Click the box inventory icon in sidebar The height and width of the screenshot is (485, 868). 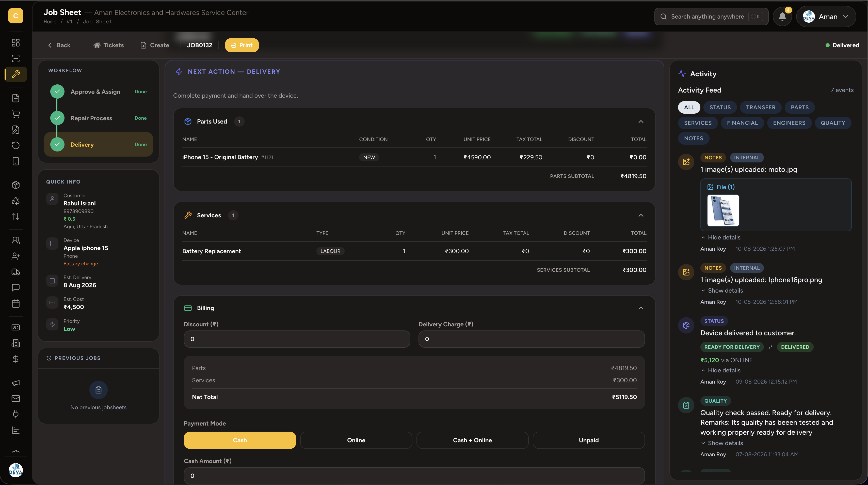tap(15, 185)
